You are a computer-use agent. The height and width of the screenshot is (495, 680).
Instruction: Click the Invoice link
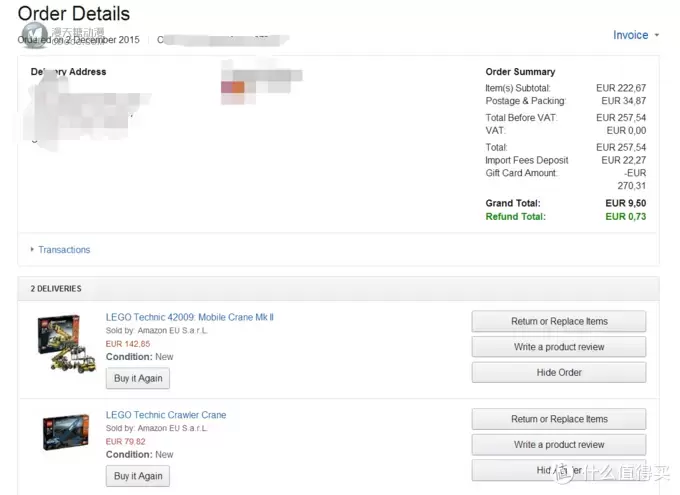click(x=630, y=35)
